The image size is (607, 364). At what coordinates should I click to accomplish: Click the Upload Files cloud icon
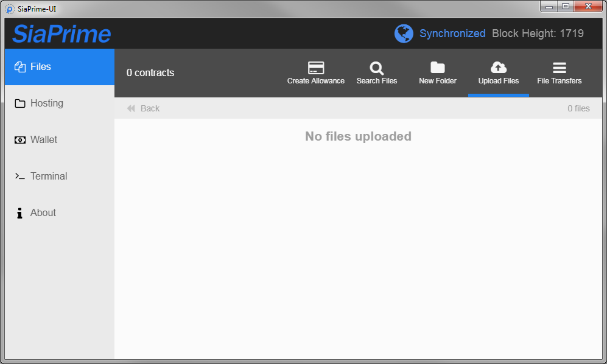(498, 68)
